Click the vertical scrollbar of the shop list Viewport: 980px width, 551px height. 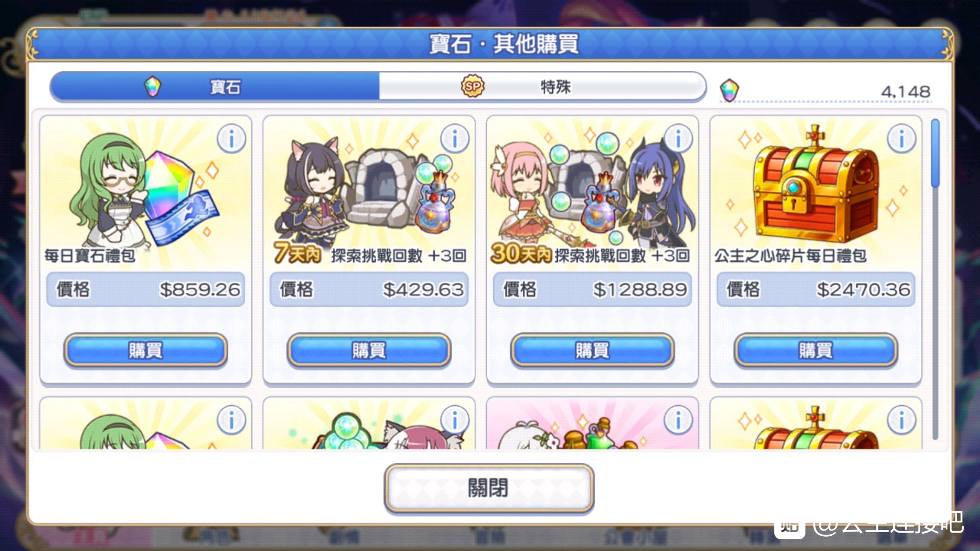coord(935,280)
